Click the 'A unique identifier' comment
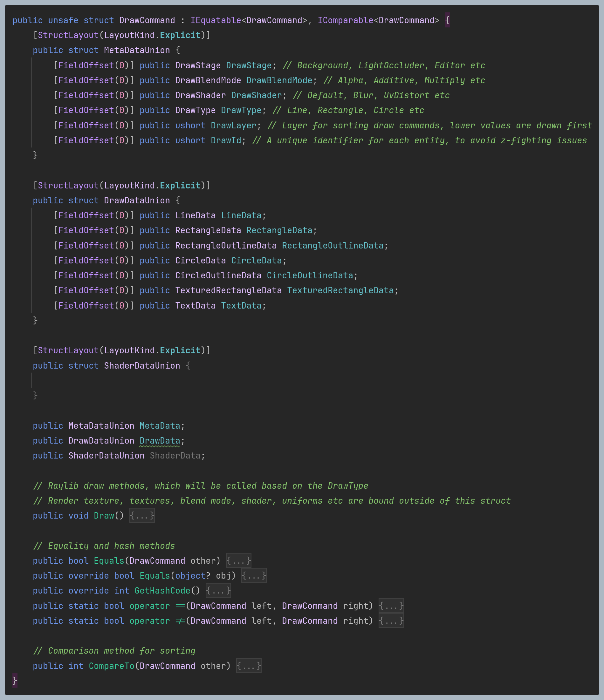604x700 pixels. click(x=419, y=140)
